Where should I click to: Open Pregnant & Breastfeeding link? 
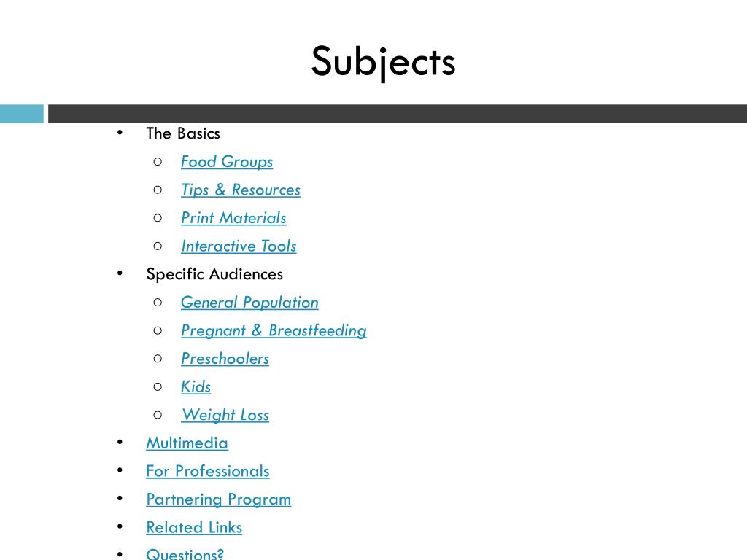click(x=274, y=330)
